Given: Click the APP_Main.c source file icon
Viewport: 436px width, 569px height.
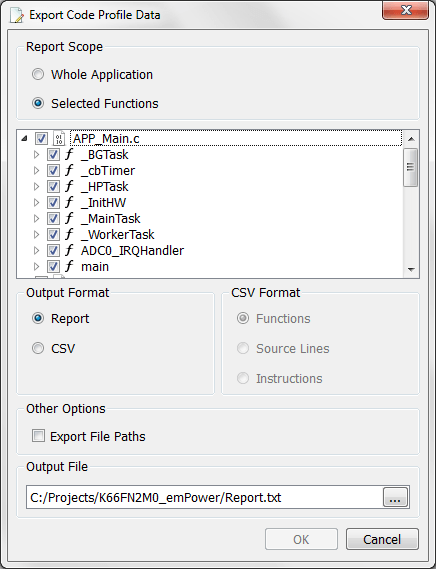Looking at the screenshot, I should (x=59, y=138).
